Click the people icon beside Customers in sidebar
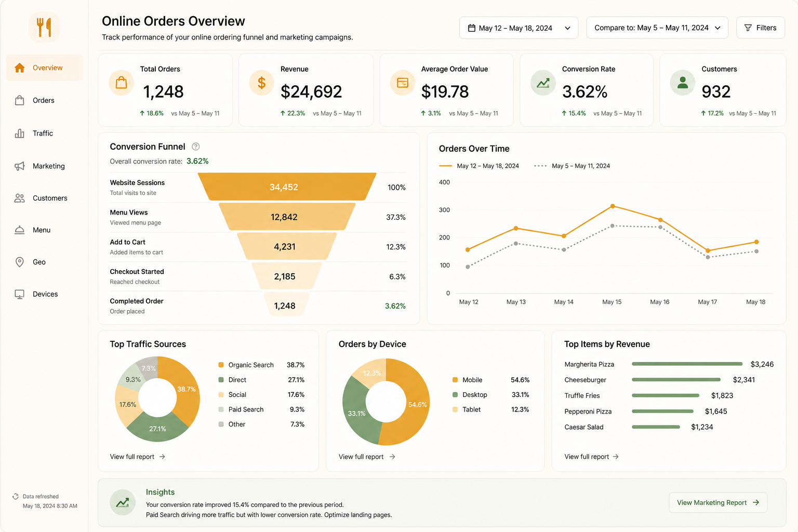Image resolution: width=798 pixels, height=532 pixels. [20, 198]
